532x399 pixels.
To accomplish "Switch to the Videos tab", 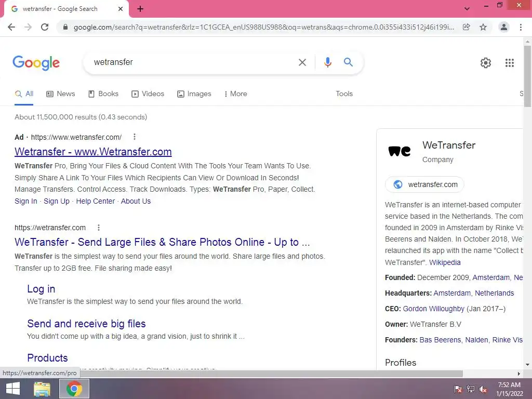I will pyautogui.click(x=148, y=94).
